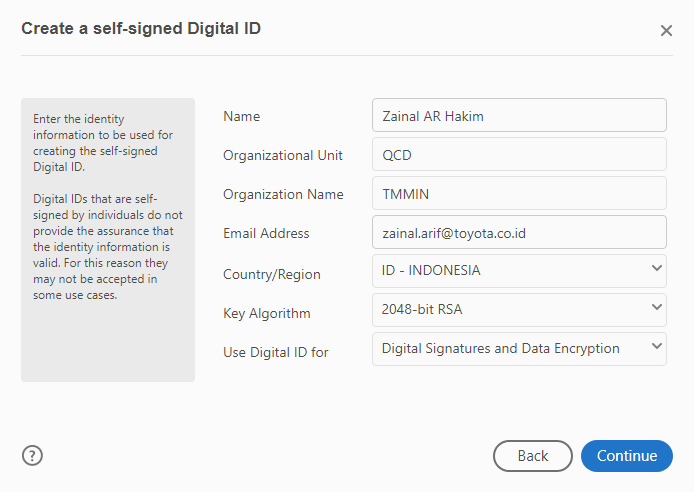Click the Name input field
The width and height of the screenshot is (694, 492).
[x=518, y=115]
